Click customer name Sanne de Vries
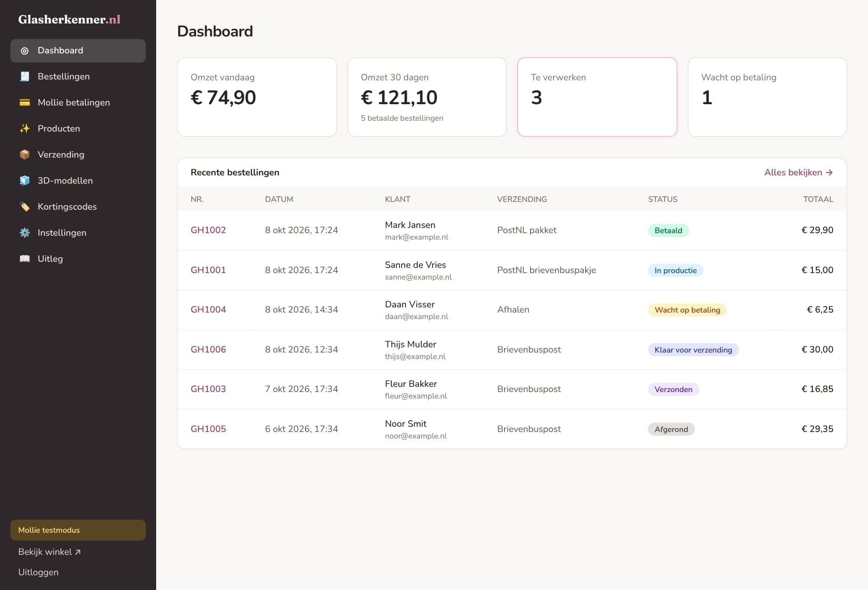 click(x=416, y=265)
